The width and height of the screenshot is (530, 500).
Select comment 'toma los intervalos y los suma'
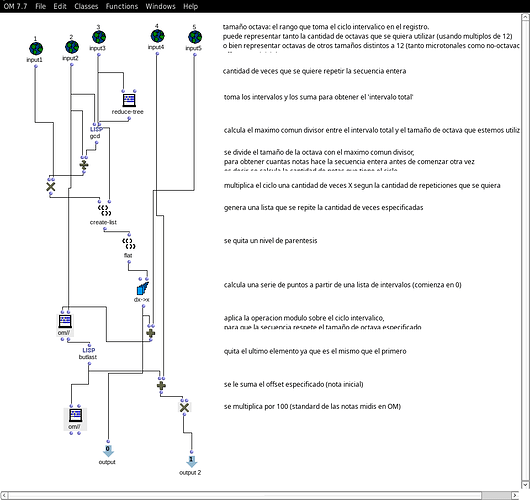pos(318,97)
